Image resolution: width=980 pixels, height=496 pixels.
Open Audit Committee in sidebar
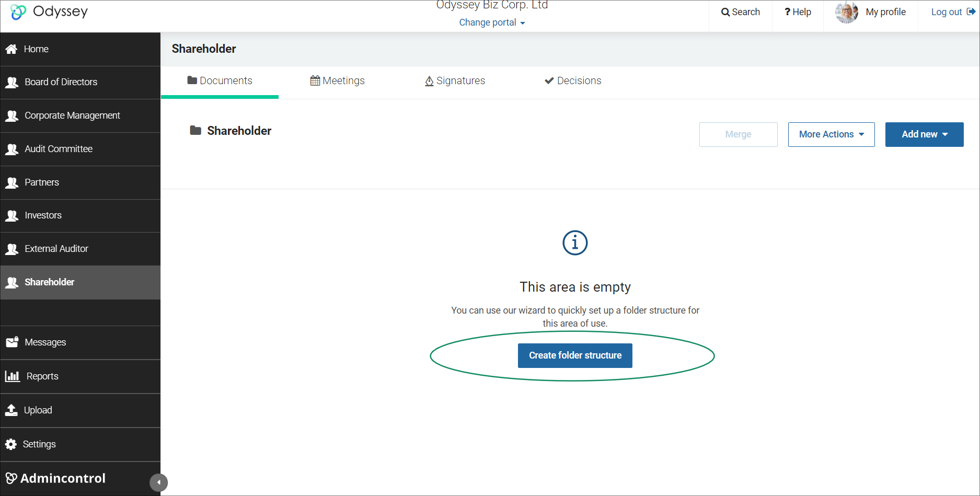click(x=80, y=149)
